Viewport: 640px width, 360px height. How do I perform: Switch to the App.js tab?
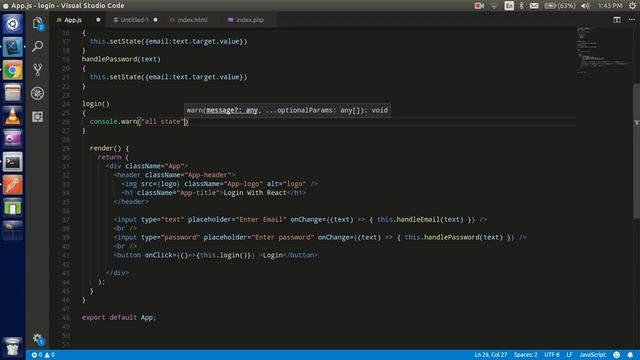click(73, 20)
